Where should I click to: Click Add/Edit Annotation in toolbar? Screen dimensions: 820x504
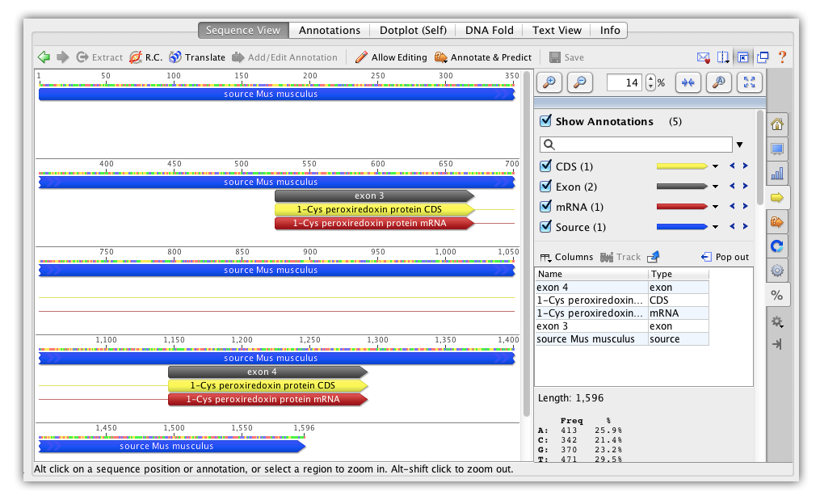coord(284,57)
